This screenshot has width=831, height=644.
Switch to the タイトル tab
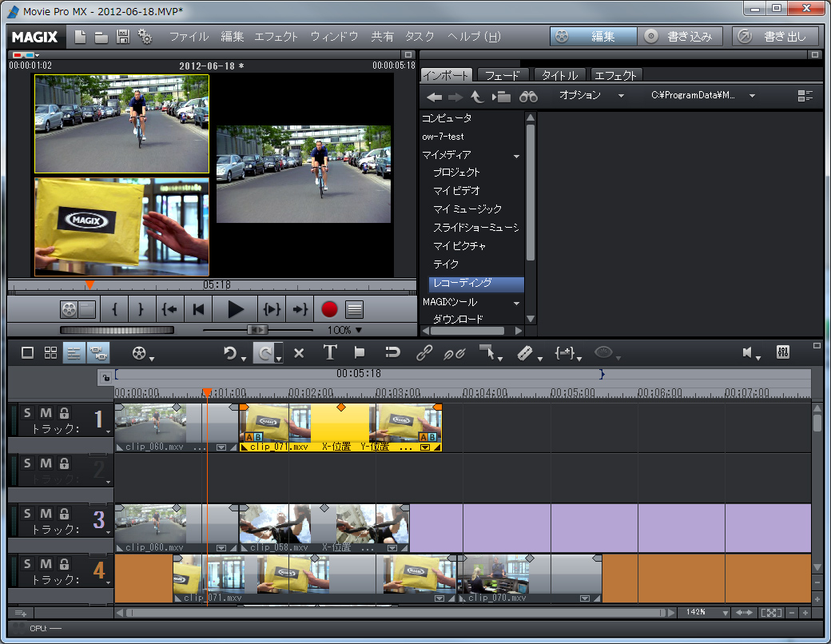pyautogui.click(x=559, y=75)
